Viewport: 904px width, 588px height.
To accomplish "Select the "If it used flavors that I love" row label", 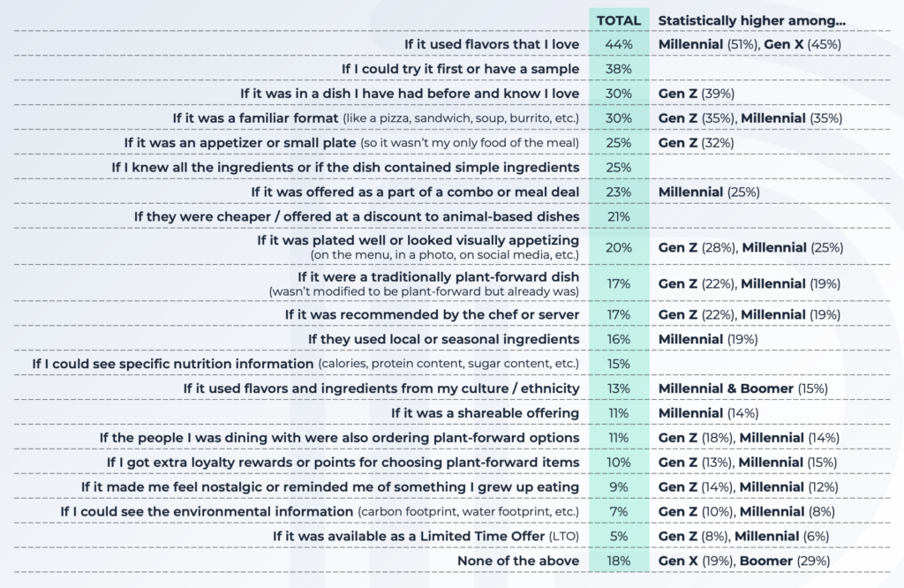I will coord(492,44).
